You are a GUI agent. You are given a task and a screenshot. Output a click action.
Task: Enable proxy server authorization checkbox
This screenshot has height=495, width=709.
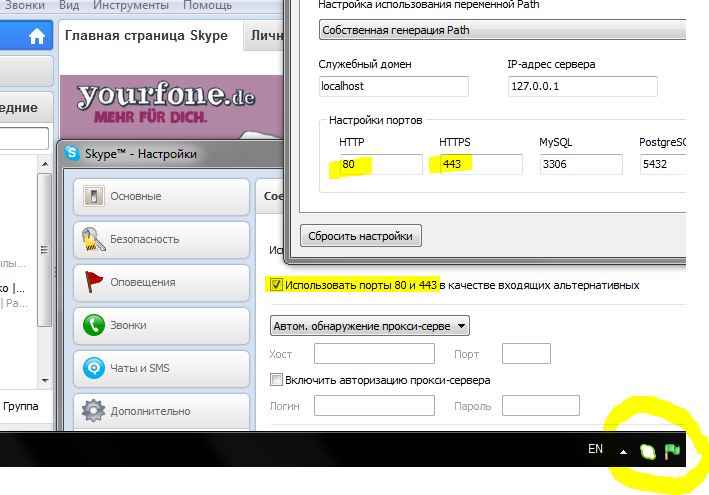coord(277,380)
